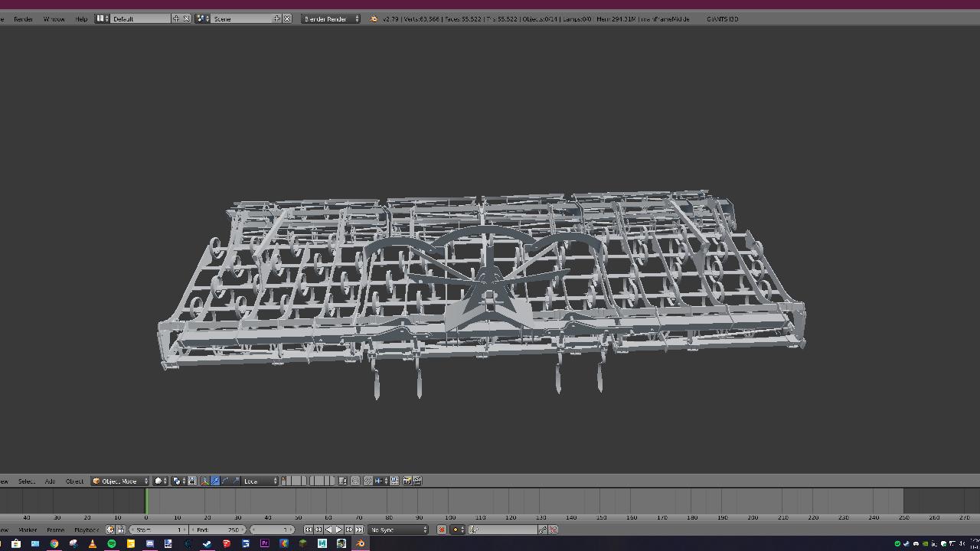Viewport: 980px width, 551px height.
Task: Render OpenGL animation of viewport
Action: pyautogui.click(x=417, y=481)
